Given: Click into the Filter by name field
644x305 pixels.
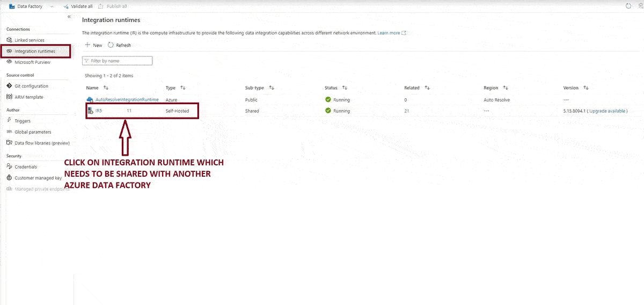Looking at the screenshot, I should 117,61.
